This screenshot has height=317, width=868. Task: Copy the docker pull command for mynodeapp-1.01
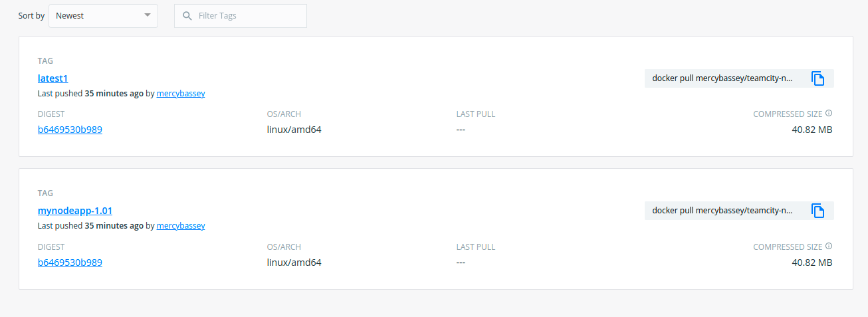[818, 211]
